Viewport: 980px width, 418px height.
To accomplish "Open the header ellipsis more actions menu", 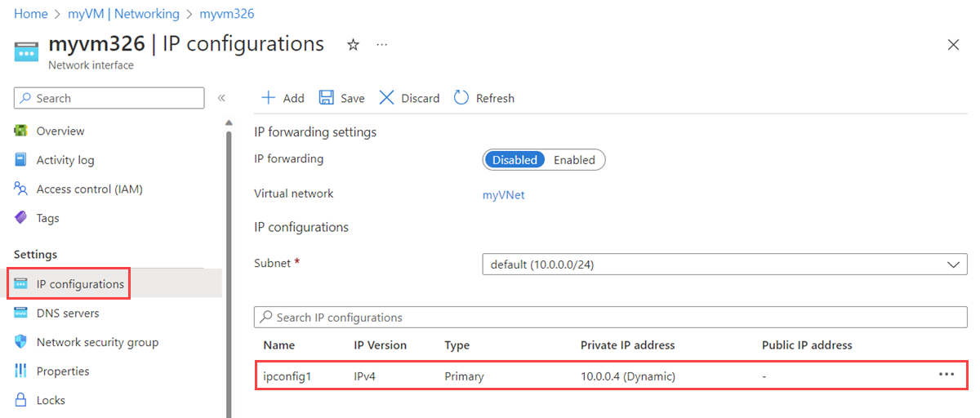I will (381, 45).
